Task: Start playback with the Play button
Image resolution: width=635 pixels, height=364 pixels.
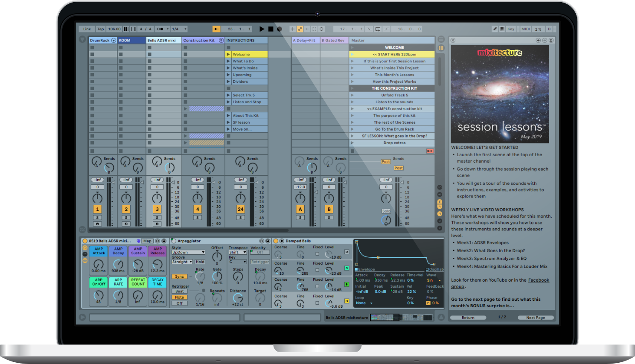Action: (262, 29)
